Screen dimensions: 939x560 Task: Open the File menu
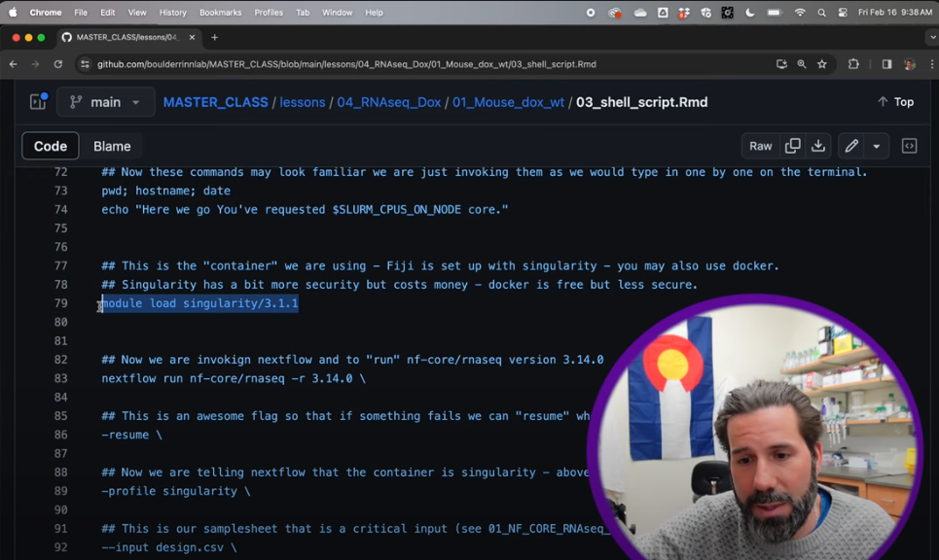pos(80,13)
